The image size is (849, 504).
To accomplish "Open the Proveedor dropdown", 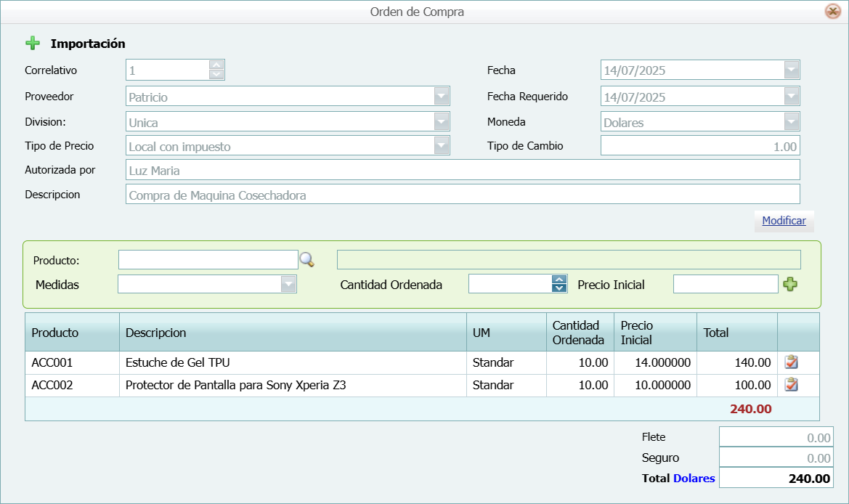I will (x=441, y=97).
